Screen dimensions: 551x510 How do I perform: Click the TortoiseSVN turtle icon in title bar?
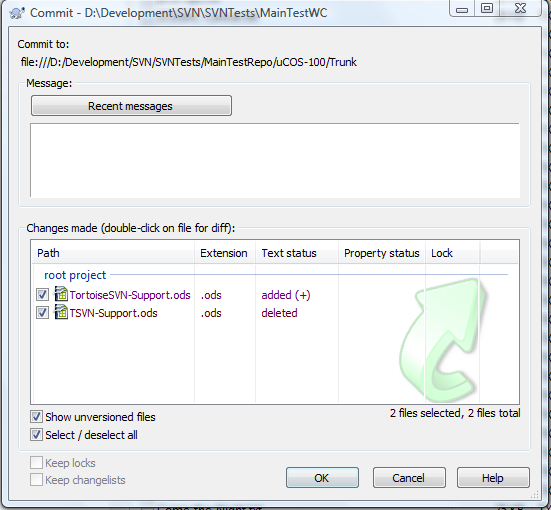[x=17, y=13]
